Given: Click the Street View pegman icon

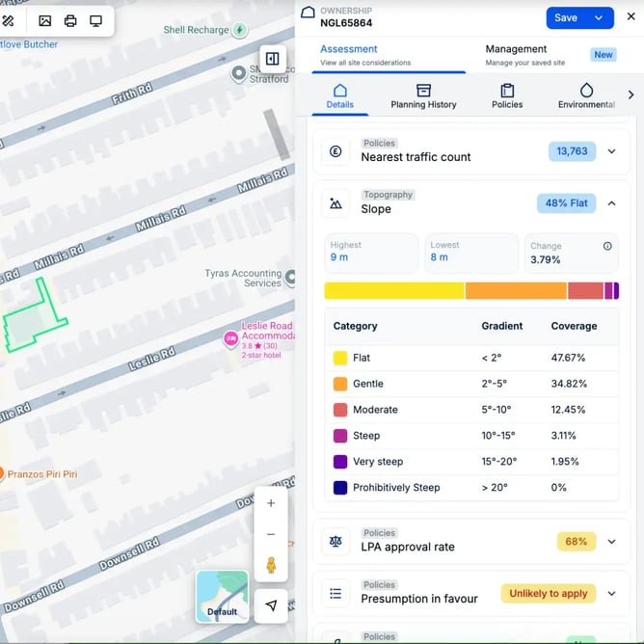Looking at the screenshot, I should click(x=271, y=566).
